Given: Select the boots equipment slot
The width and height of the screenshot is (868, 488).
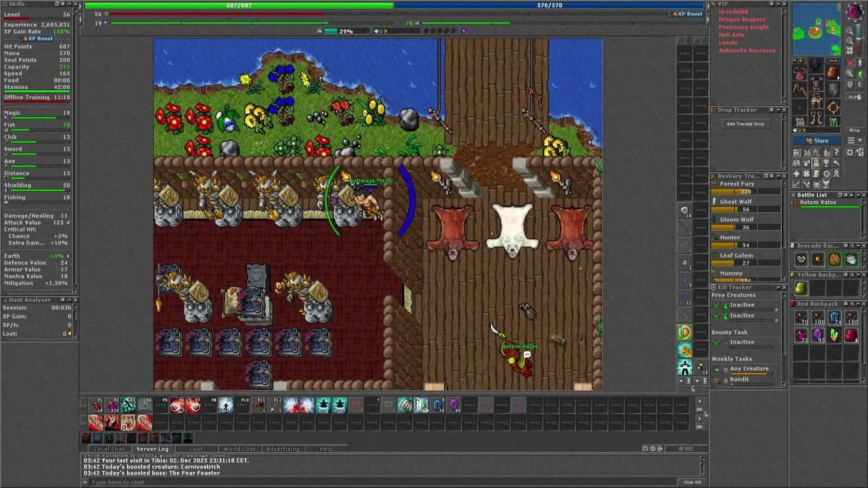Looking at the screenshot, I should coord(816,117).
